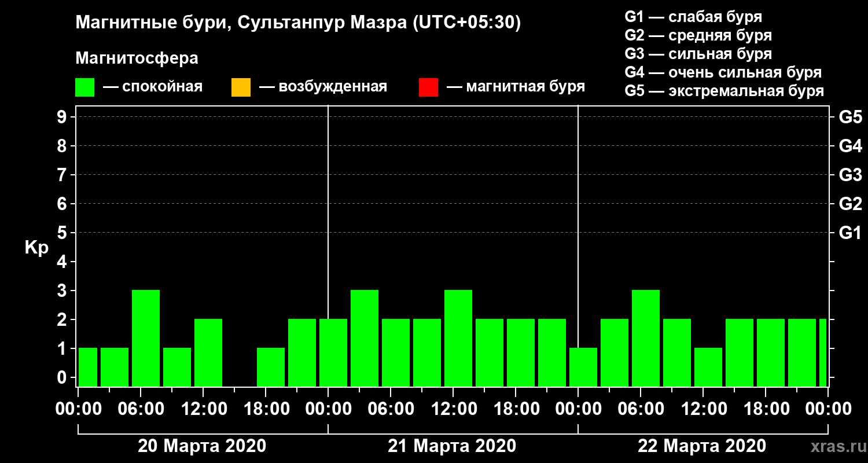Click the '0' value on the Kp axis
Image resolution: width=868 pixels, height=463 pixels.
pyautogui.click(x=63, y=377)
